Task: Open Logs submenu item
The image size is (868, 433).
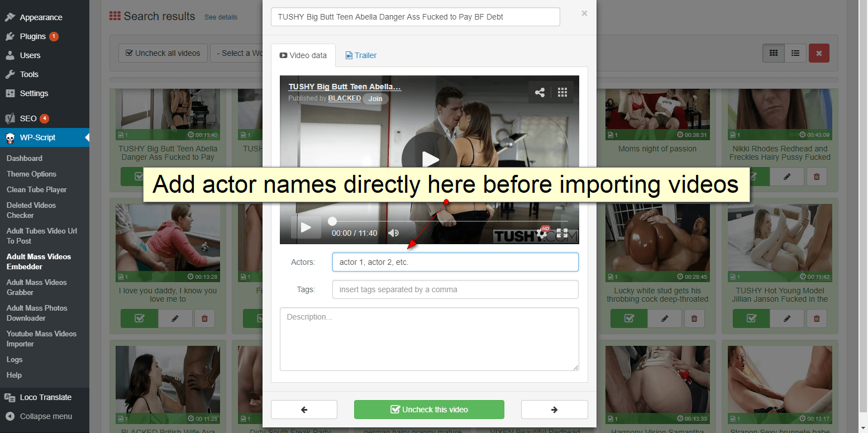Action: click(x=15, y=359)
